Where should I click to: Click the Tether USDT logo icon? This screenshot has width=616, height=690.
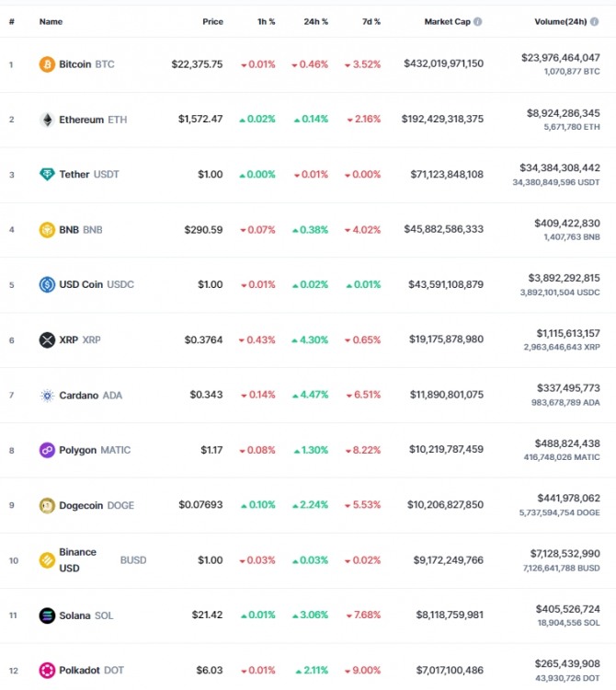coord(47,175)
